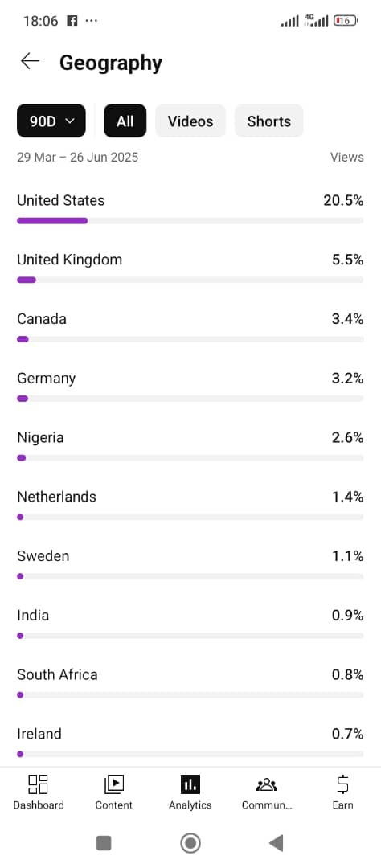Open the Earn dollar icon
381x868 pixels.
(x=342, y=784)
